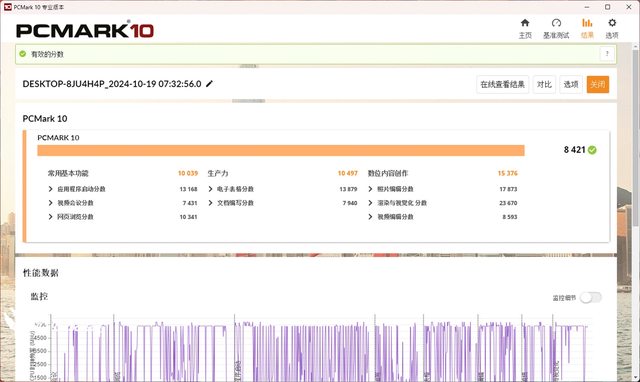The height and width of the screenshot is (382, 640).
Task: Open the Home (主页) icon
Action: [525, 23]
